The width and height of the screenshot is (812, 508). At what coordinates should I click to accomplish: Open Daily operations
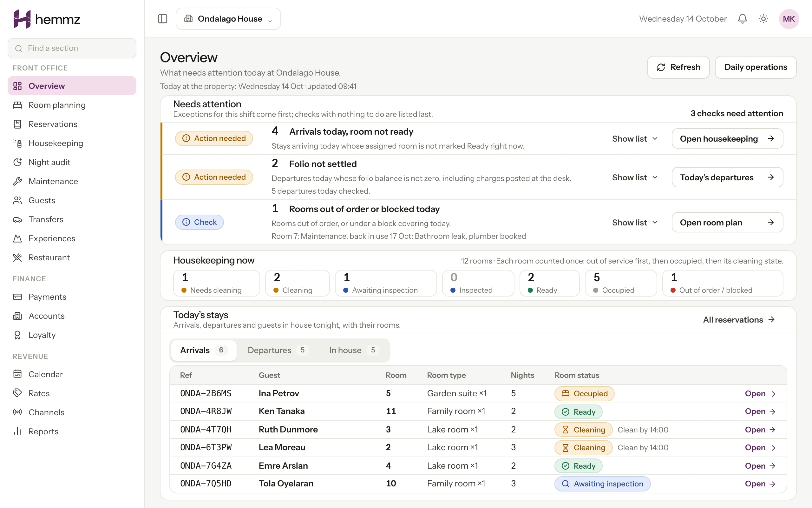point(756,67)
